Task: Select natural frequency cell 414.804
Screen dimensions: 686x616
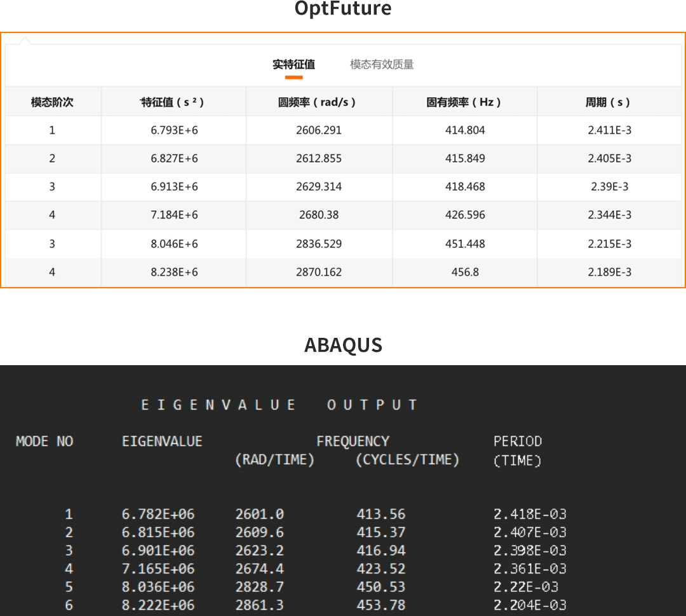Action: coord(465,130)
